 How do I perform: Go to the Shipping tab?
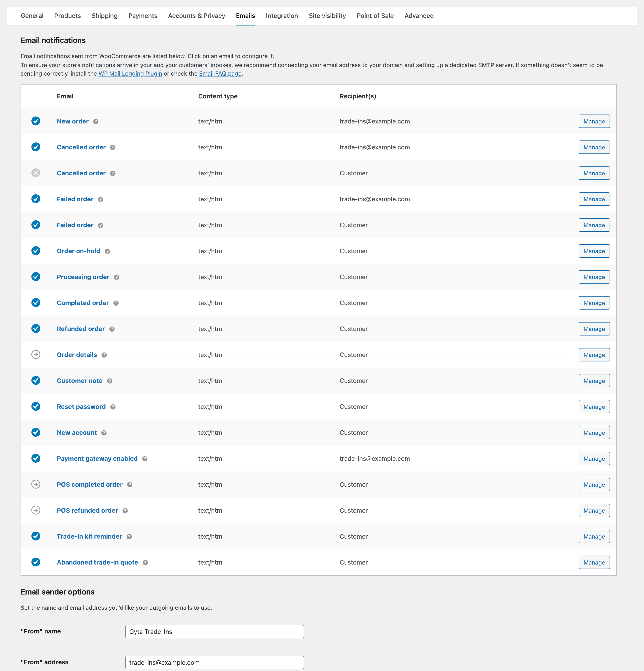click(104, 16)
